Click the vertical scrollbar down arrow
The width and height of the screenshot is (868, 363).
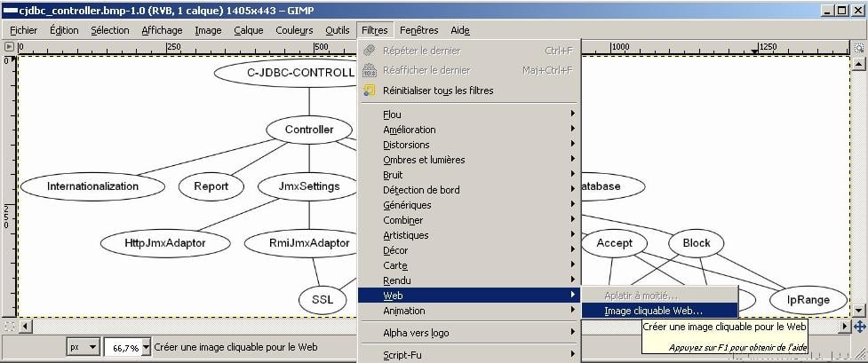coord(858,311)
